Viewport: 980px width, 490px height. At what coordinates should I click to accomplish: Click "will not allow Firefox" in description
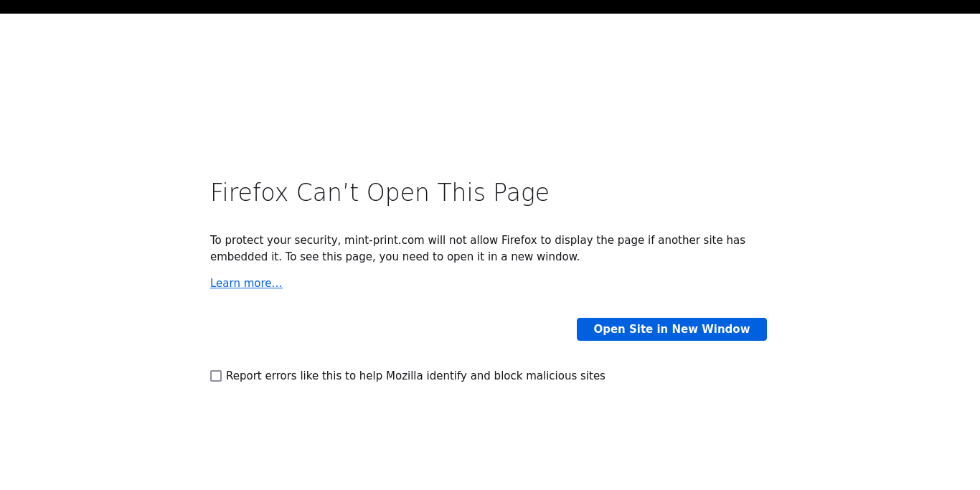pyautogui.click(x=482, y=240)
